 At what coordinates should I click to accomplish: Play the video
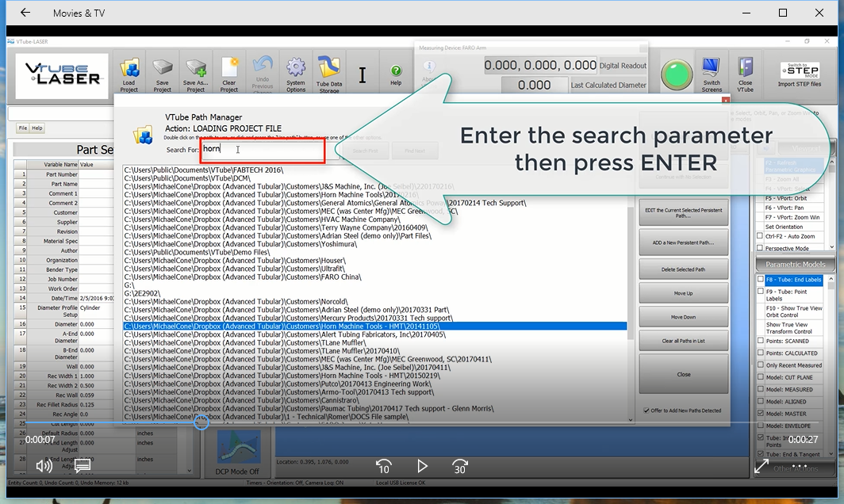tap(423, 466)
